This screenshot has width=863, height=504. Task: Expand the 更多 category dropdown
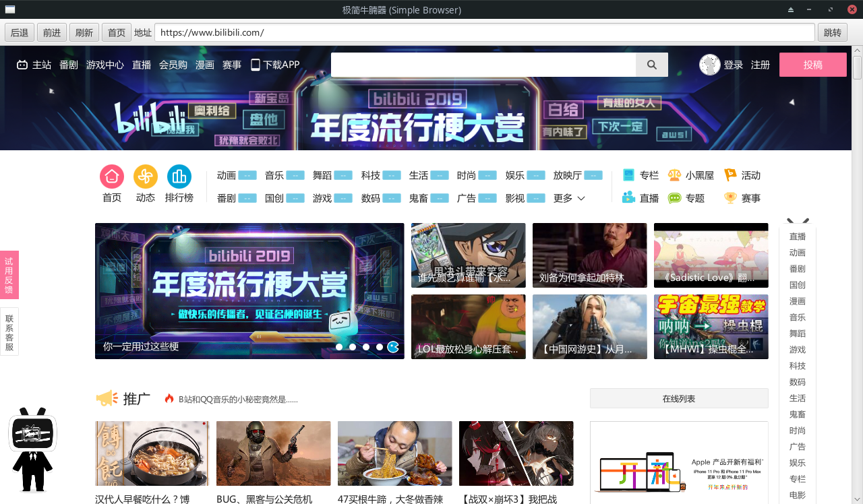(x=570, y=198)
